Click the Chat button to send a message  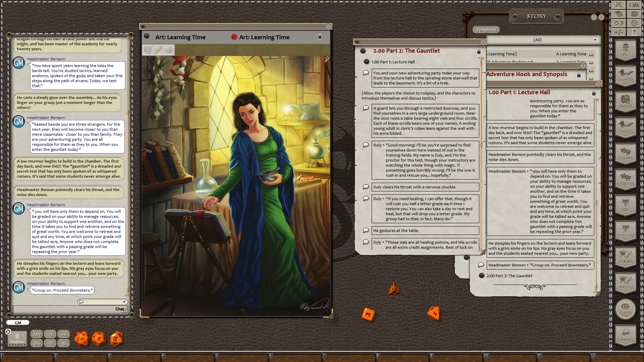120,309
